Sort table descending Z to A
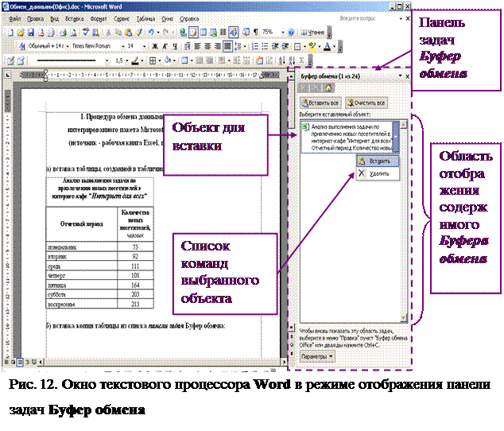Viewport: 504px width, 431px height. [x=292, y=60]
